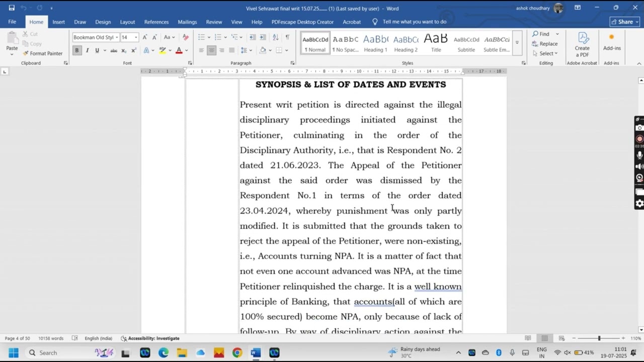Toggle Italic formatting button

pyautogui.click(x=87, y=50)
